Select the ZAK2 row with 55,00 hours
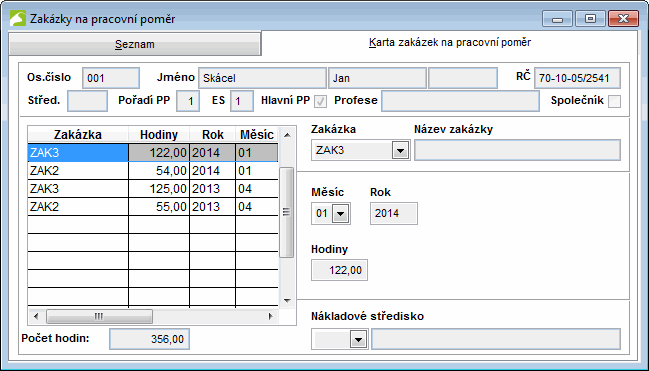 coord(153,207)
